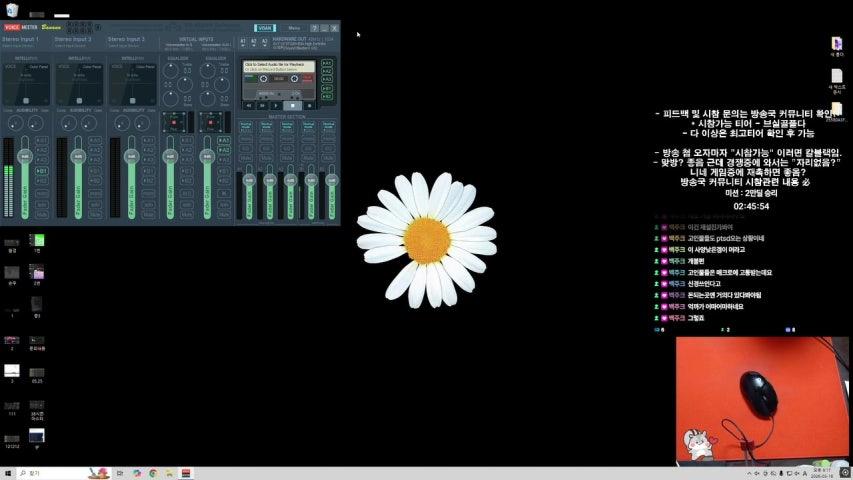Toggle cassette A1 output button
Screen dimensions: 853x480
pos(326,63)
